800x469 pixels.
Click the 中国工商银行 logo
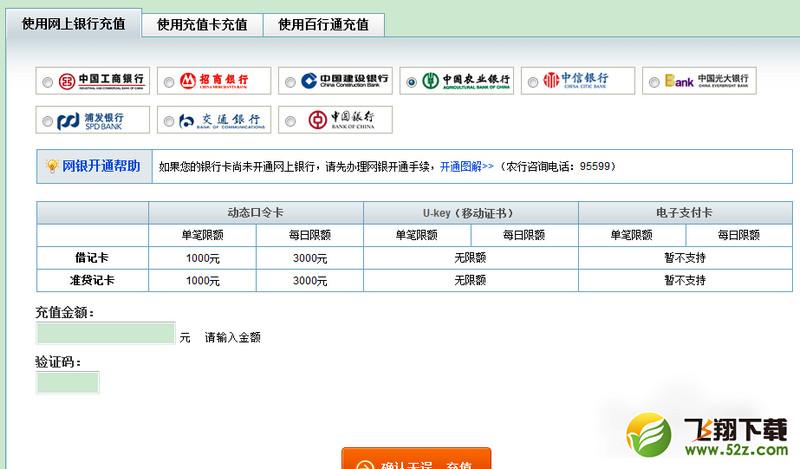point(102,81)
